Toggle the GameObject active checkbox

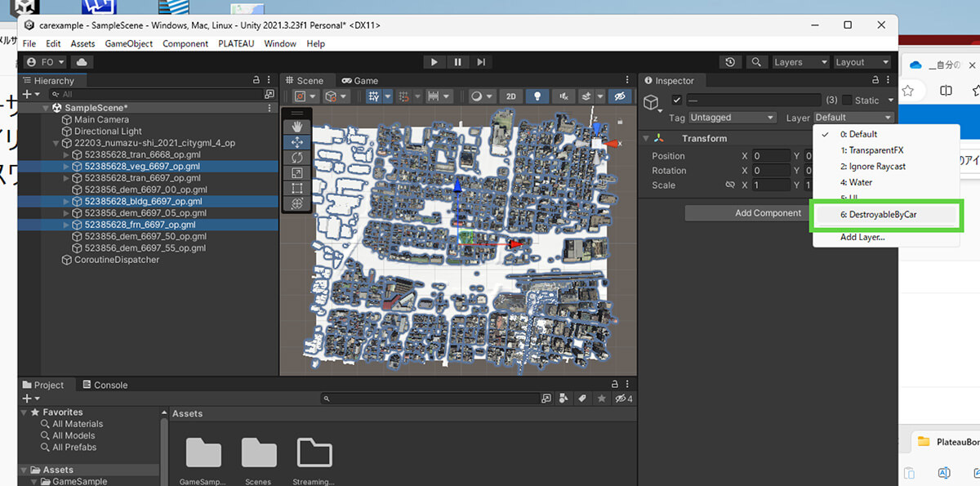676,100
